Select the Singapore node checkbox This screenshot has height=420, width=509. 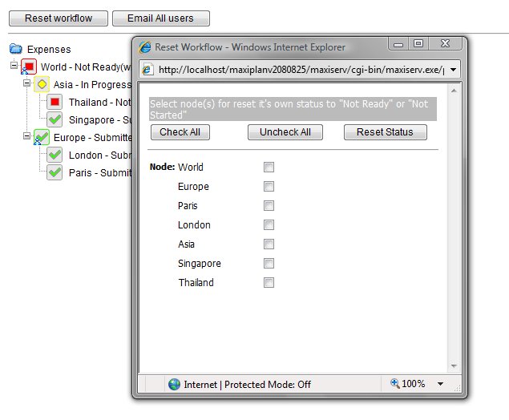[x=269, y=264]
